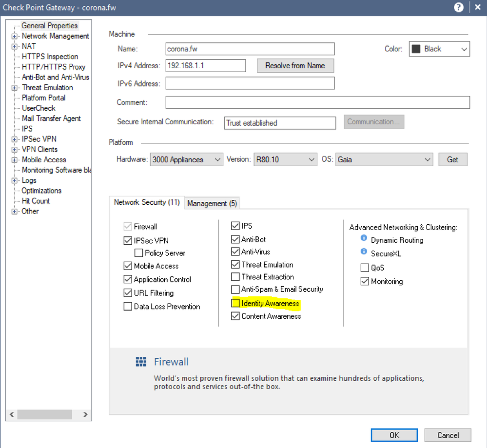Switch to the Management tab
This screenshot has height=448, width=487.
click(x=212, y=203)
